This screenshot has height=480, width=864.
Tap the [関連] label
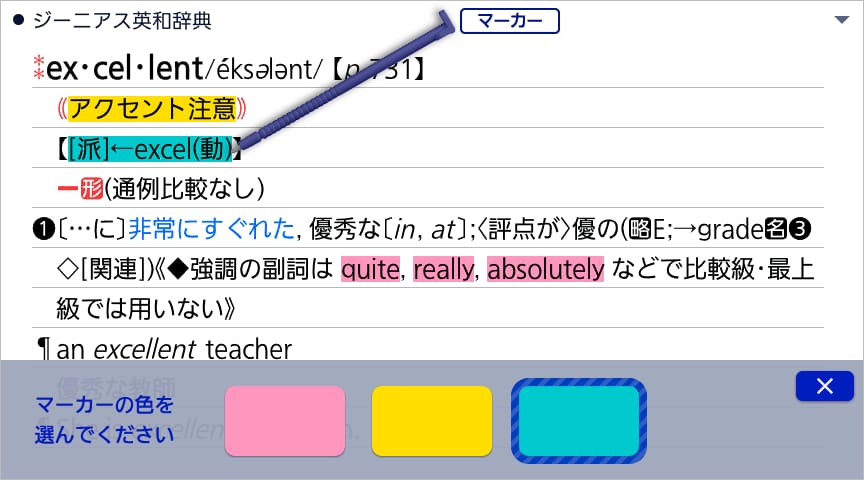[113, 269]
